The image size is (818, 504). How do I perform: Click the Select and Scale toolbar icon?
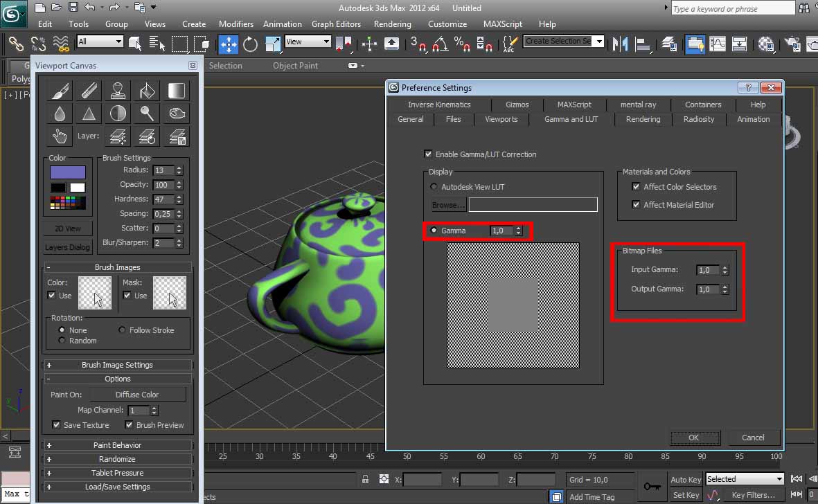[x=273, y=44]
